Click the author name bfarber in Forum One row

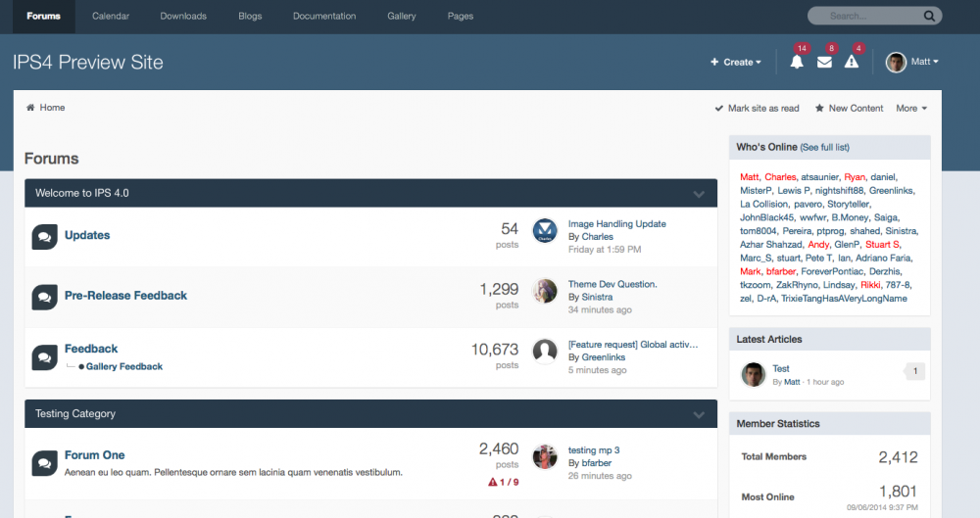coord(596,463)
